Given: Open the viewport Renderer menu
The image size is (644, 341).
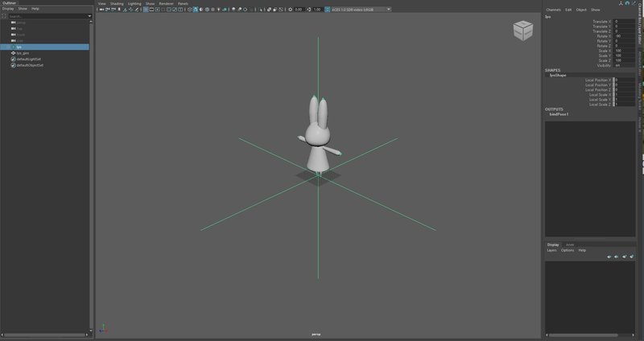Looking at the screenshot, I should [166, 3].
